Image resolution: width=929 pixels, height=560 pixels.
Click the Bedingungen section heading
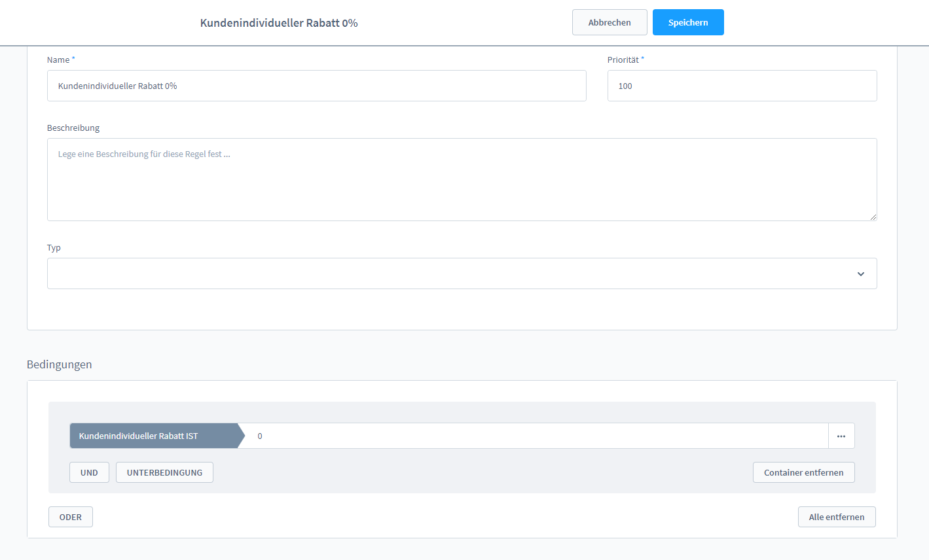click(60, 364)
